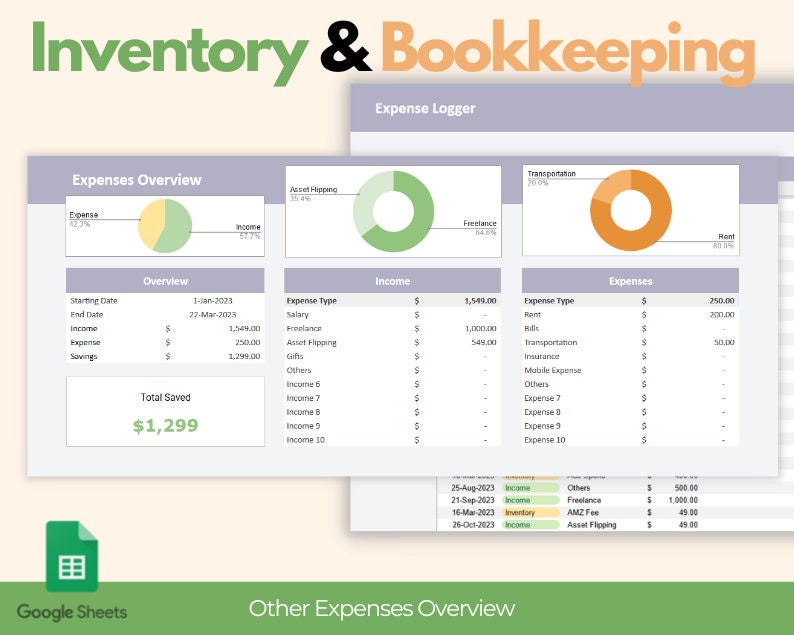The width and height of the screenshot is (794, 635).
Task: Select the Overview table header
Action: tap(165, 281)
